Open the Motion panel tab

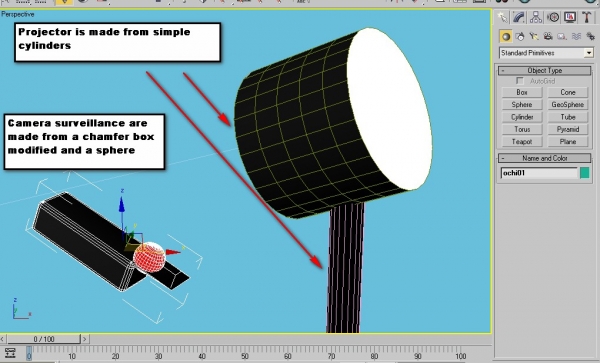553,17
